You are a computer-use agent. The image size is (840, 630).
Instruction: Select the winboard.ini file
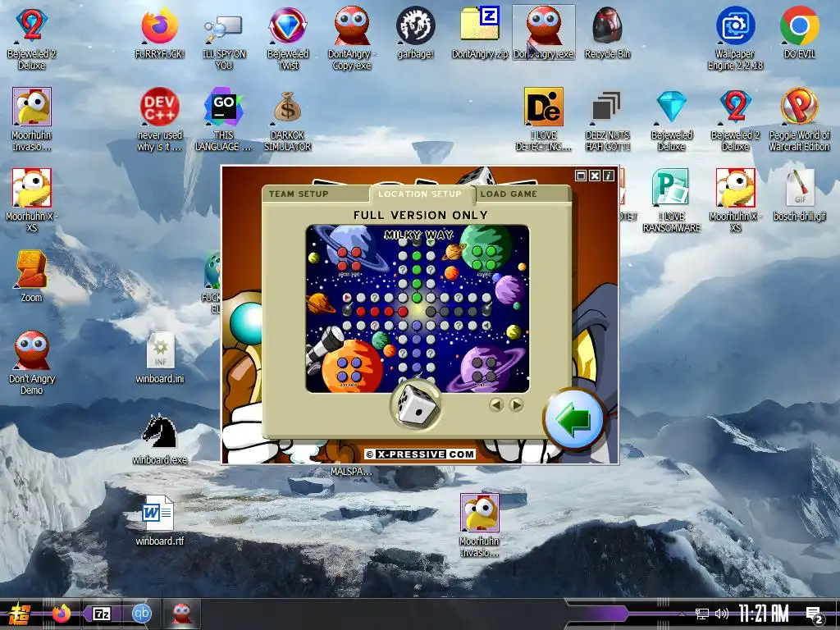160,358
